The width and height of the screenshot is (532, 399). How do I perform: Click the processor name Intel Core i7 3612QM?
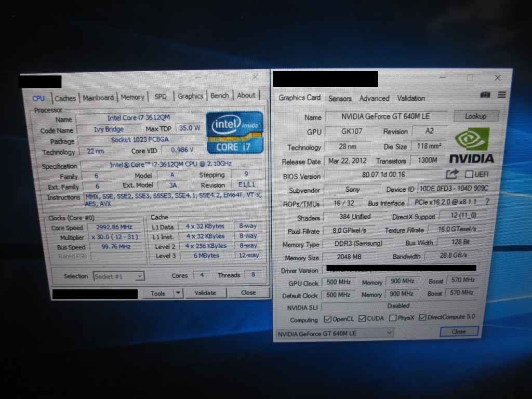point(138,118)
